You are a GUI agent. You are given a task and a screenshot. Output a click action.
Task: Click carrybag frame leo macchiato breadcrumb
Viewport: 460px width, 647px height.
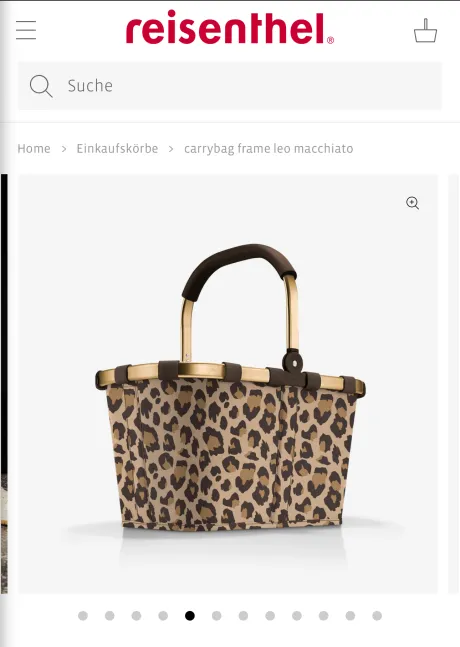click(x=269, y=149)
